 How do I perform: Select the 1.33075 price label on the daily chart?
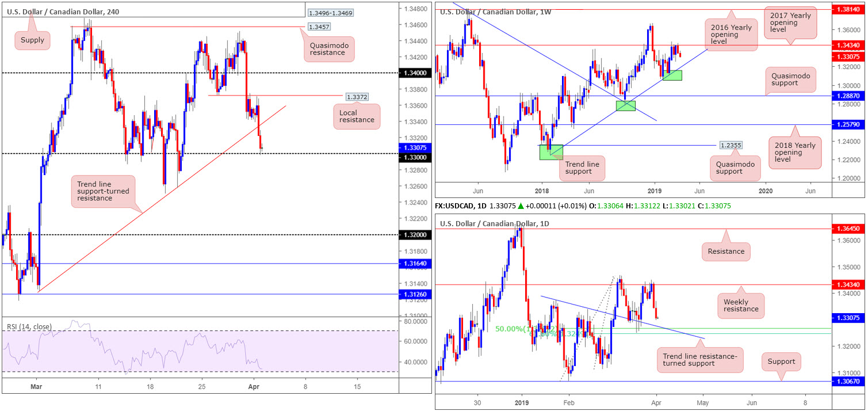(x=849, y=318)
